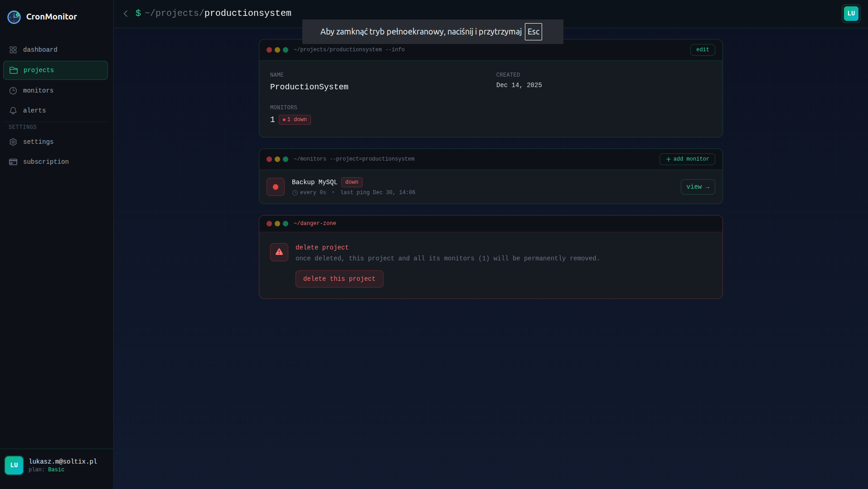The width and height of the screenshot is (868, 489).
Task: Click the subscription card icon
Action: coord(13,162)
